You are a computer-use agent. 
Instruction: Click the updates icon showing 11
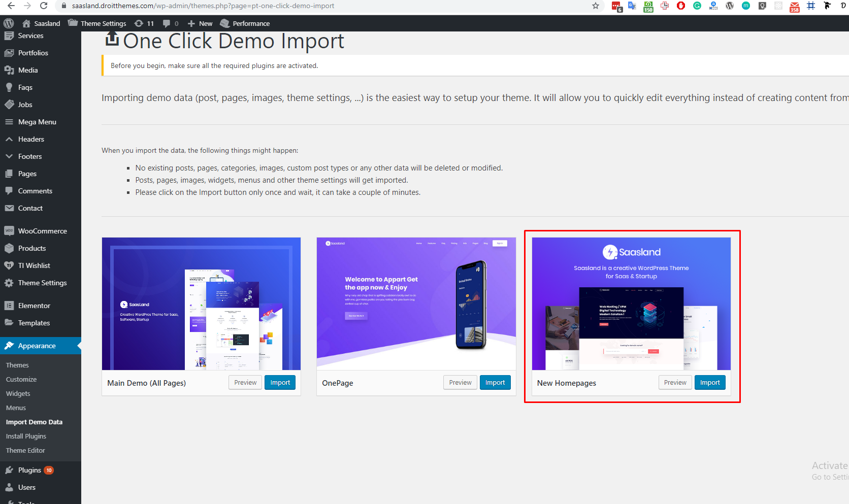(144, 23)
